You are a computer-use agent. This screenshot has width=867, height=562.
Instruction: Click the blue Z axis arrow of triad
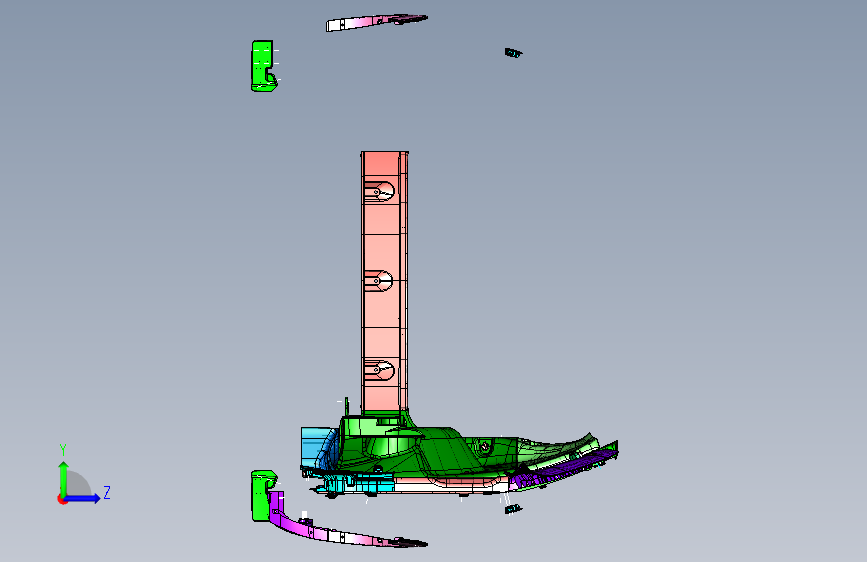[x=83, y=498]
